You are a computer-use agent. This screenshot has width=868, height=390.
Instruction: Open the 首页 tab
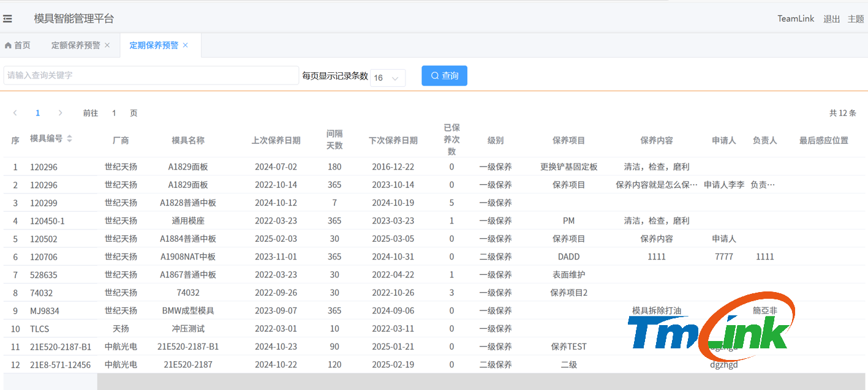point(22,45)
